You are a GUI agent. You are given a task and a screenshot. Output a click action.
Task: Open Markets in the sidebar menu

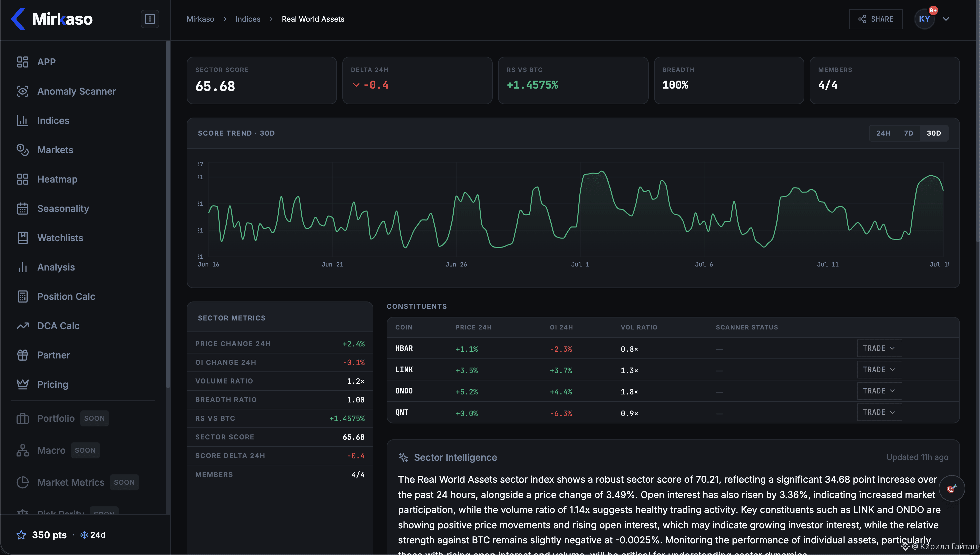(55, 150)
